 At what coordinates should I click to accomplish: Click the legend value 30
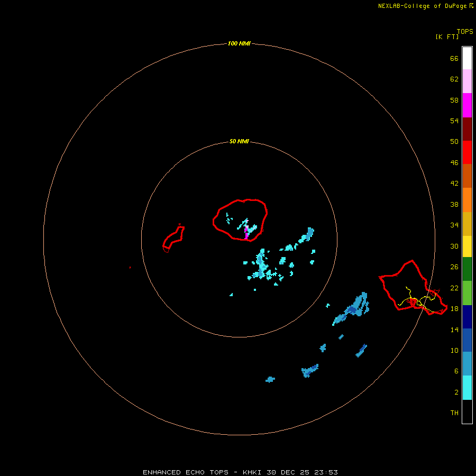pyautogui.click(x=454, y=246)
